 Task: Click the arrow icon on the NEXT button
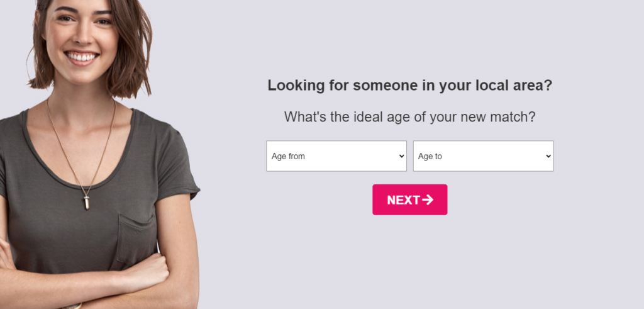click(428, 199)
